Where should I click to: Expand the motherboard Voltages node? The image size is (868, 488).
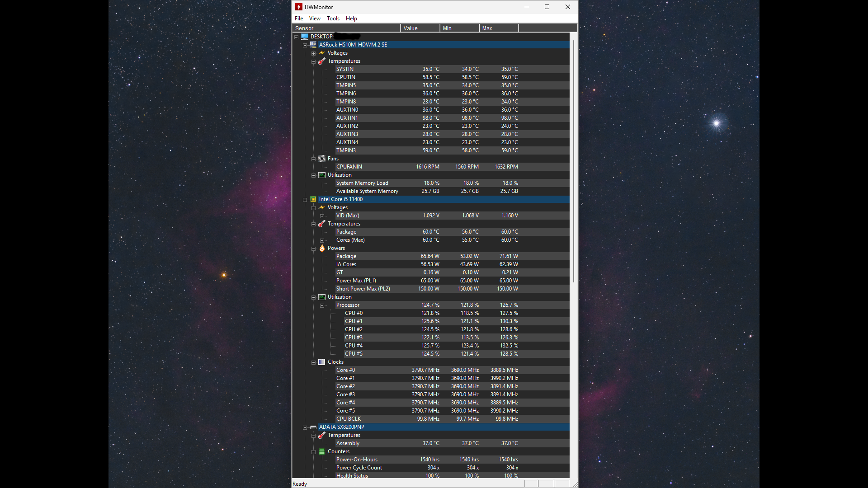pyautogui.click(x=313, y=53)
